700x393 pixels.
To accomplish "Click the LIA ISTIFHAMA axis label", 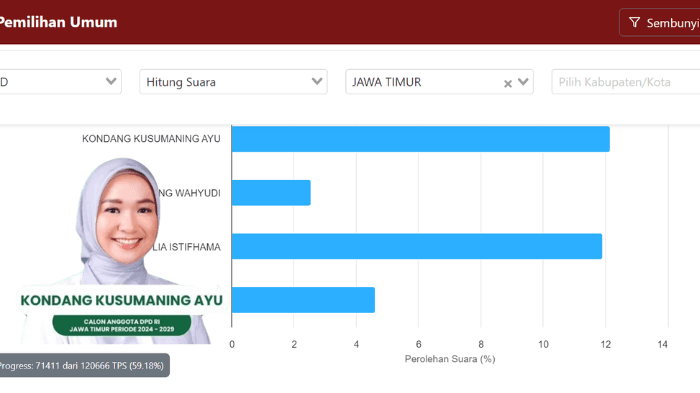I will (x=186, y=247).
